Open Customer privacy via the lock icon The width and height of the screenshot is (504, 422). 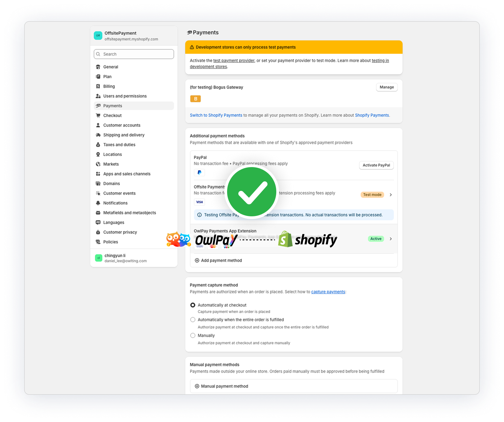pos(98,232)
